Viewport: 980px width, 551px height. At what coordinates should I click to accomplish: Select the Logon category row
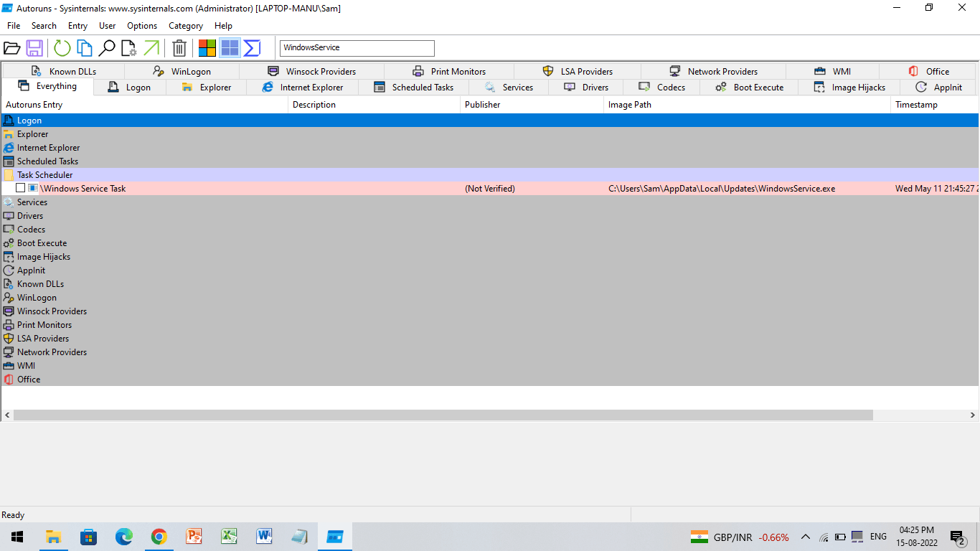pos(490,121)
